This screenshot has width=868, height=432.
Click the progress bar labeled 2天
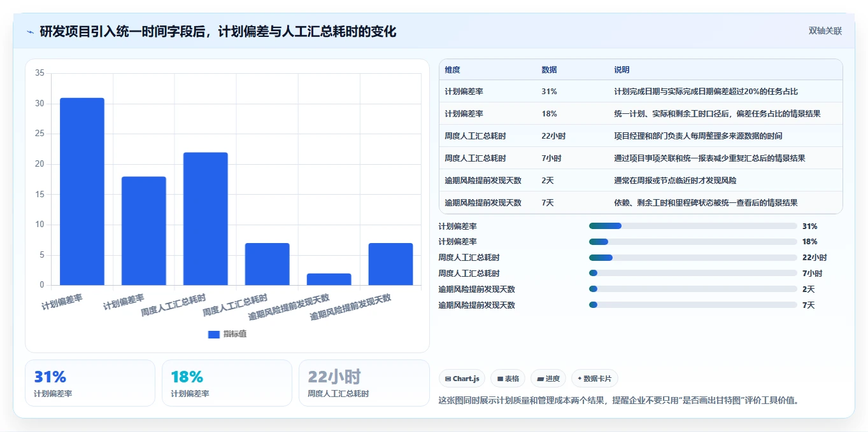pyautogui.click(x=694, y=289)
